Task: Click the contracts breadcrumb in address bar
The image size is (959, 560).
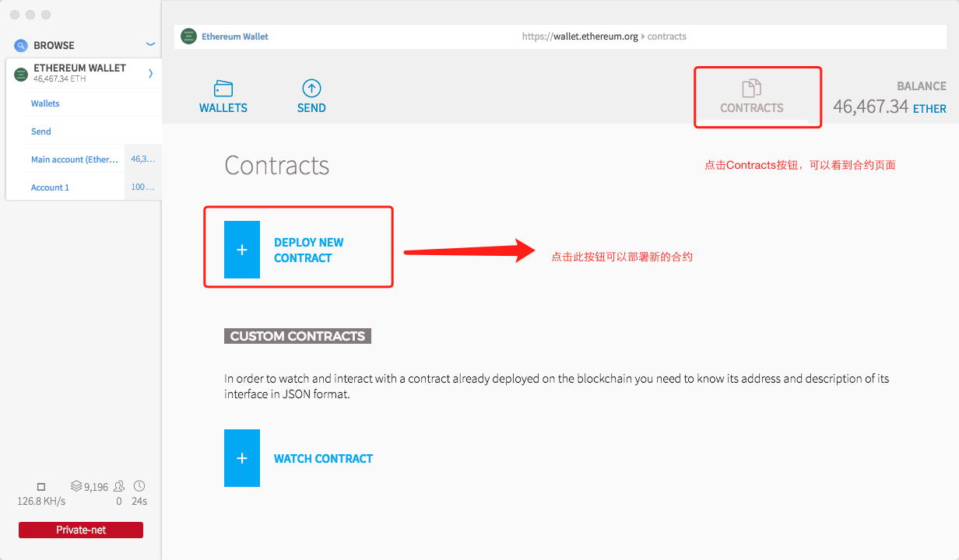Action: 667,37
